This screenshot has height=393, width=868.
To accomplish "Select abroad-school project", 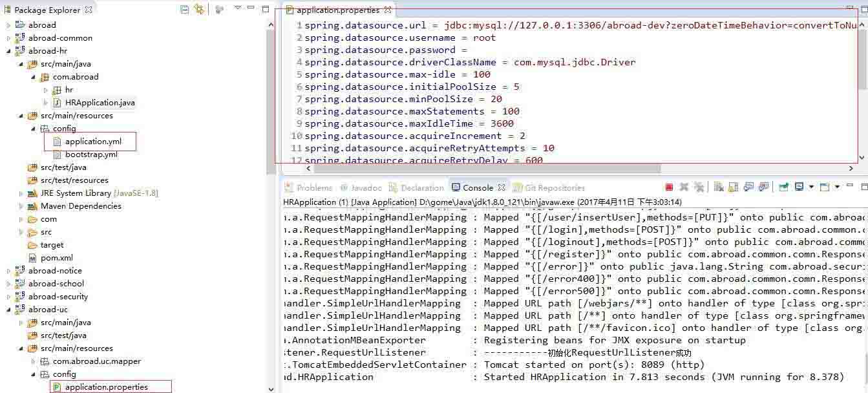I will [56, 284].
